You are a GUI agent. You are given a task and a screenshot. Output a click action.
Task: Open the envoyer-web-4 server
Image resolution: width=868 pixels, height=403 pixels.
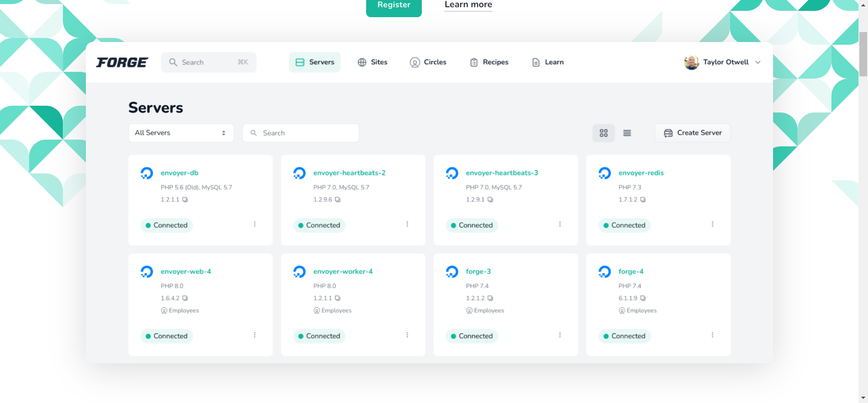186,272
